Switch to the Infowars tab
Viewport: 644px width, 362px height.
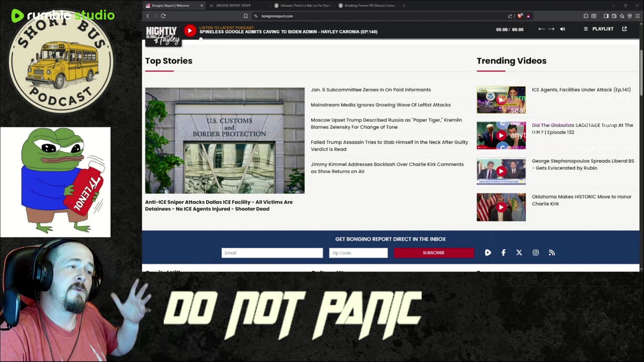pyautogui.click(x=302, y=6)
